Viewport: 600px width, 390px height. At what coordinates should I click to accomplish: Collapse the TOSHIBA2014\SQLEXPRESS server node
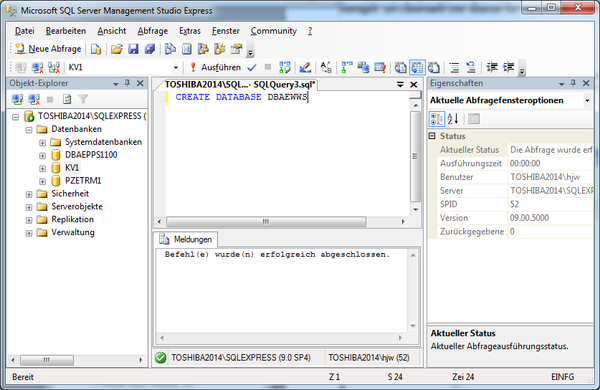[15, 117]
